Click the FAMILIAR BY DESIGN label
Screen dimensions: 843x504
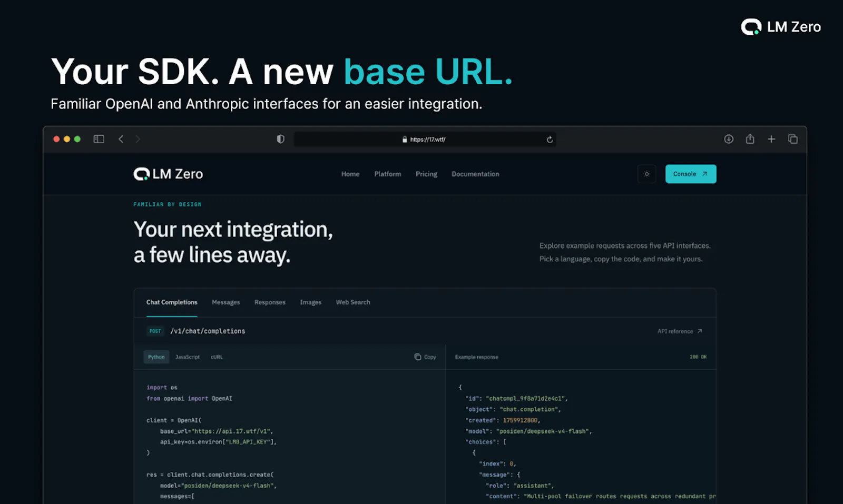point(168,204)
